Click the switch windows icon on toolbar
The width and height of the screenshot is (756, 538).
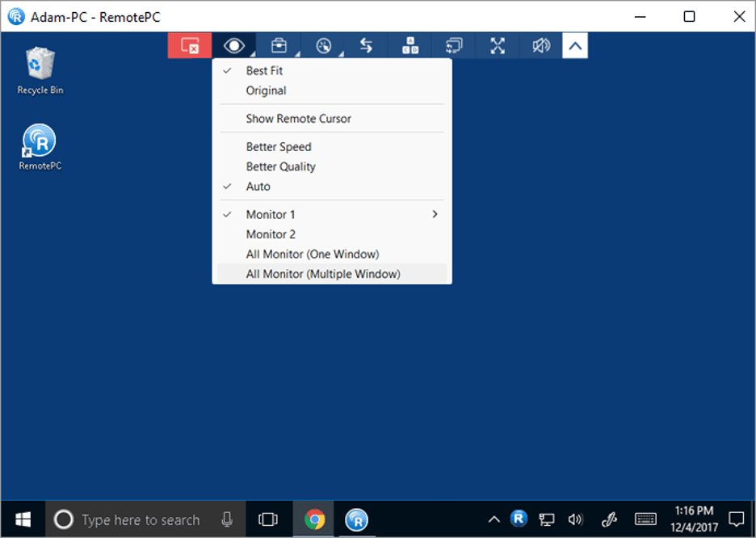point(453,45)
